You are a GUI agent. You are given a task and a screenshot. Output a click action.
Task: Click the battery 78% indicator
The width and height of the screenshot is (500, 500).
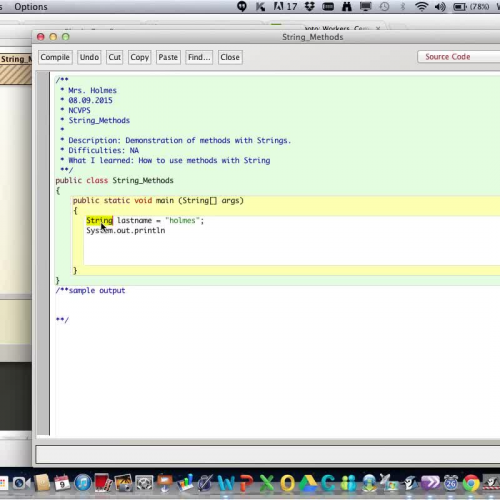tap(471, 7)
